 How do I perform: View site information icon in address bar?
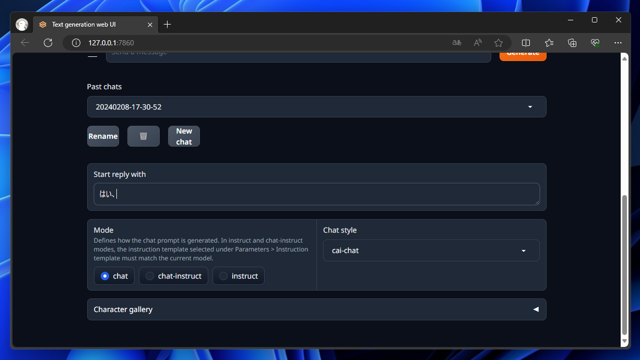pos(76,43)
